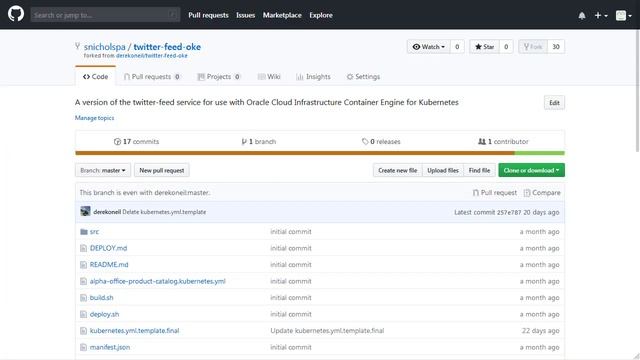Switch to the Settings tab
This screenshot has height=360, width=640.
point(363,76)
